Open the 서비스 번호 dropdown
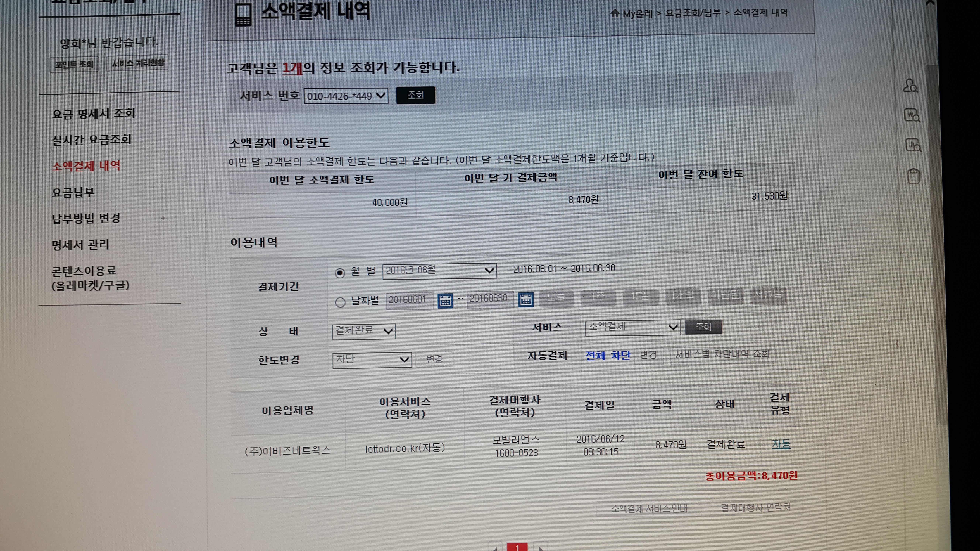The image size is (980, 551). pos(346,96)
